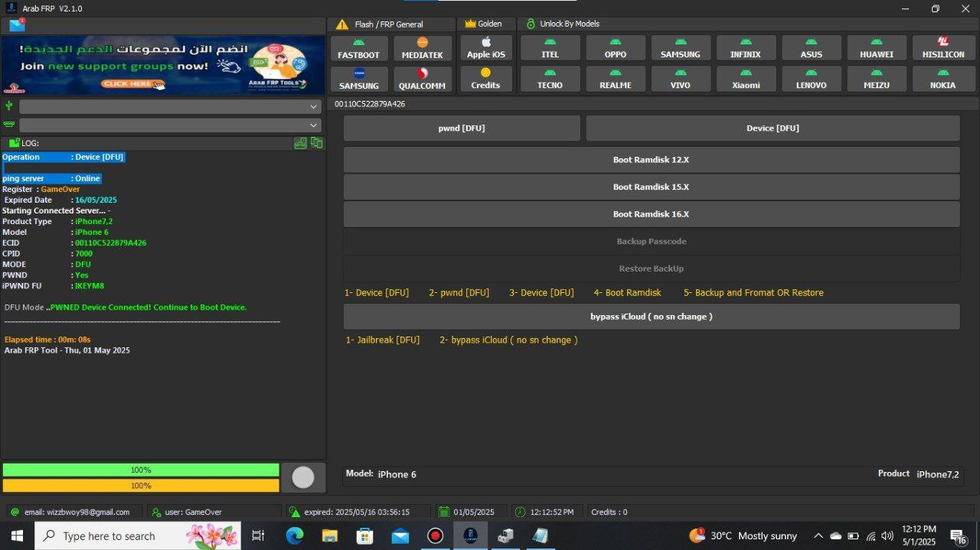This screenshot has height=550, width=980.
Task: Click the ECID field 00110C522879A426
Action: (x=368, y=104)
